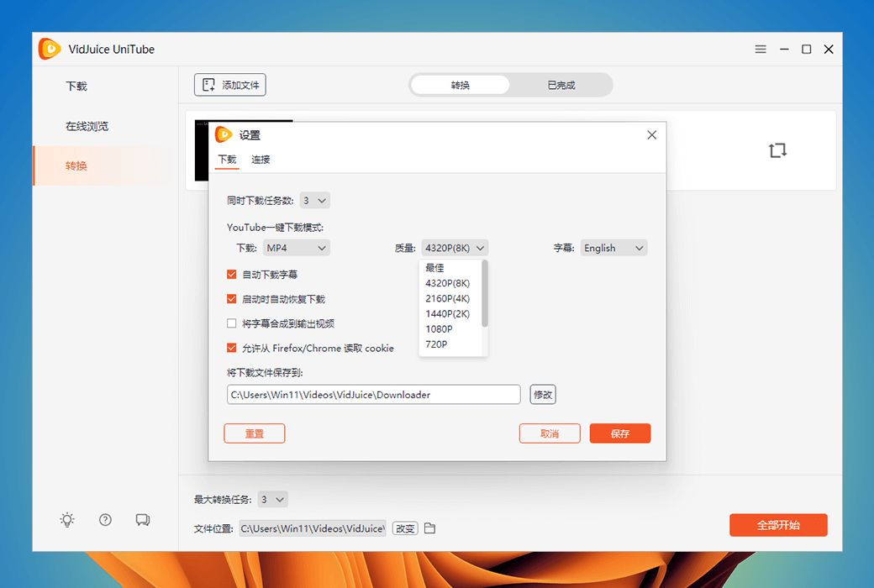
Task: Click the download save path field
Action: click(x=373, y=395)
